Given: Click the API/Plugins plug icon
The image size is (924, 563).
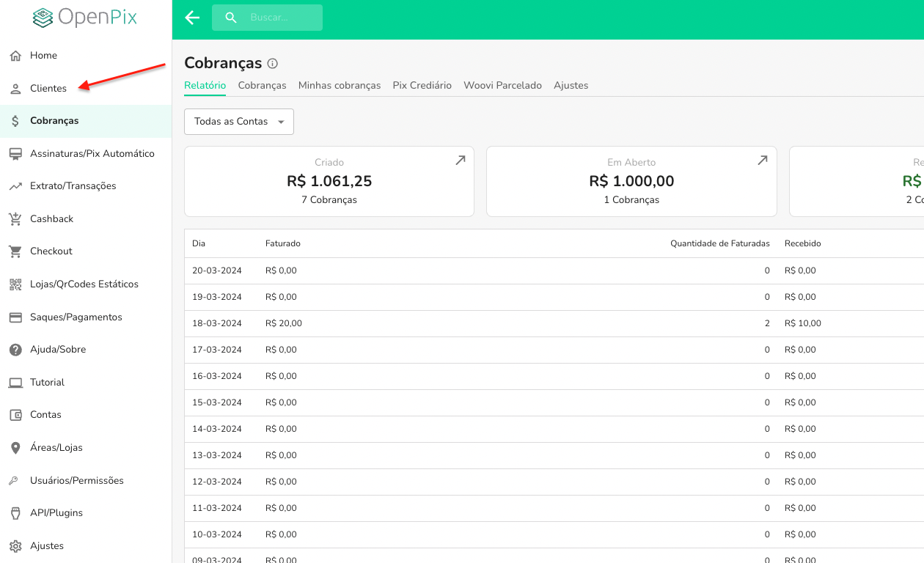Looking at the screenshot, I should pyautogui.click(x=15, y=513).
